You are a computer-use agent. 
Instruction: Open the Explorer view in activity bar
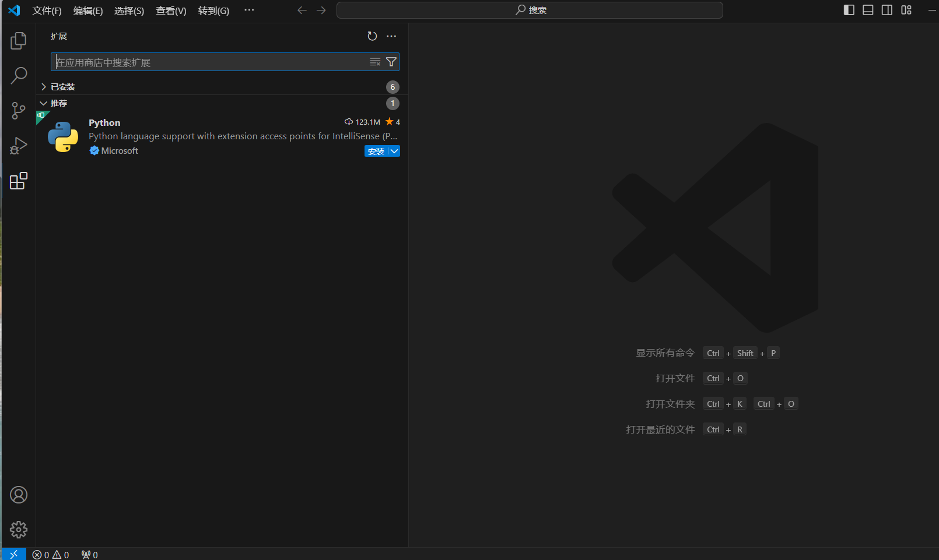pos(19,41)
